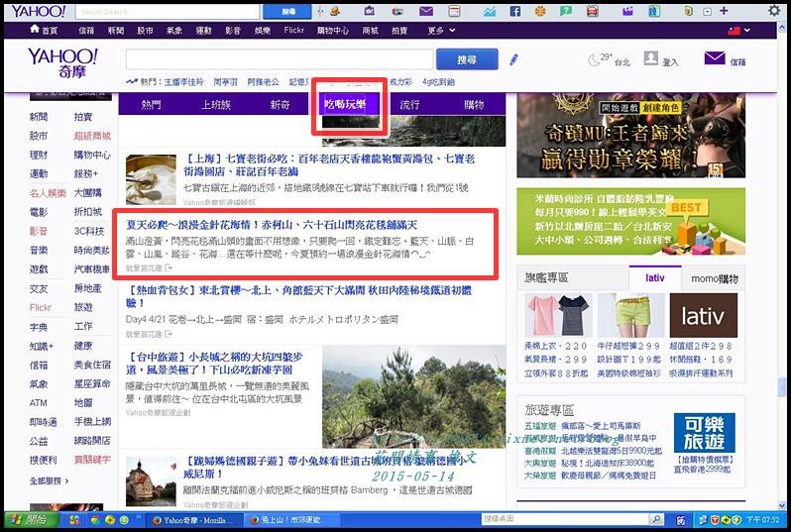Open 購物中心 in the purple navigation bar

point(332,31)
